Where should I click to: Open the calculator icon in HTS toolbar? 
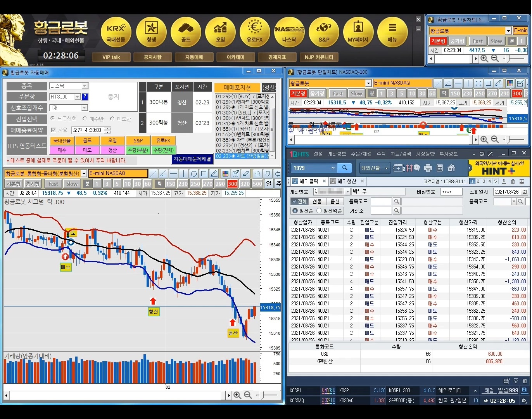click(440, 168)
